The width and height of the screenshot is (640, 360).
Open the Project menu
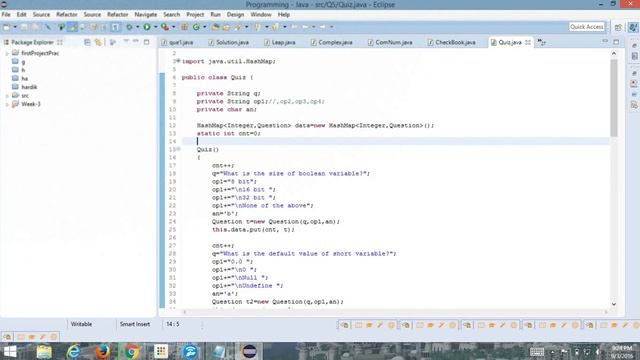point(195,14)
